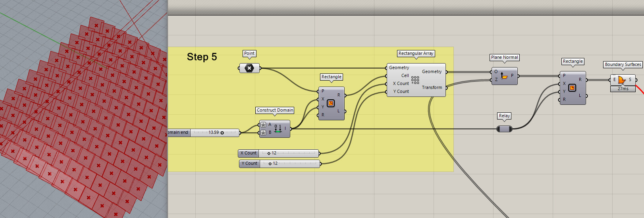This screenshot has width=644, height=218.
Task: Select the domain end slider name label
Action: coord(179,132)
